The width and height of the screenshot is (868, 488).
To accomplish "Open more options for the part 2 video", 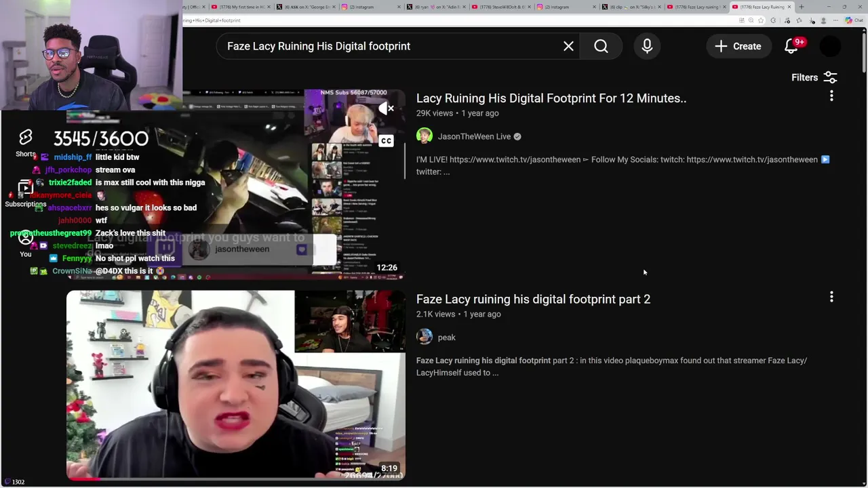I will [x=831, y=297].
